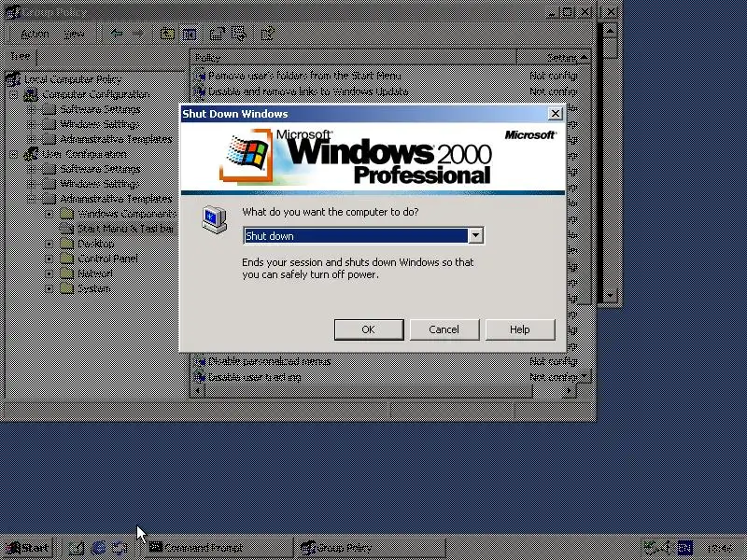The width and height of the screenshot is (747, 560).
Task: Launch Outlook Express from quick launch
Action: pyautogui.click(x=120, y=548)
